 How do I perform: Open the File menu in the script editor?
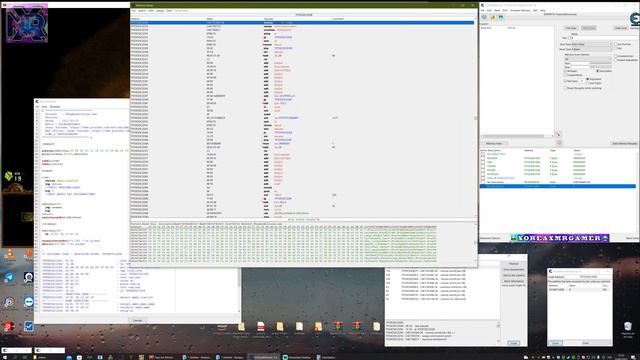pyautogui.click(x=37, y=107)
